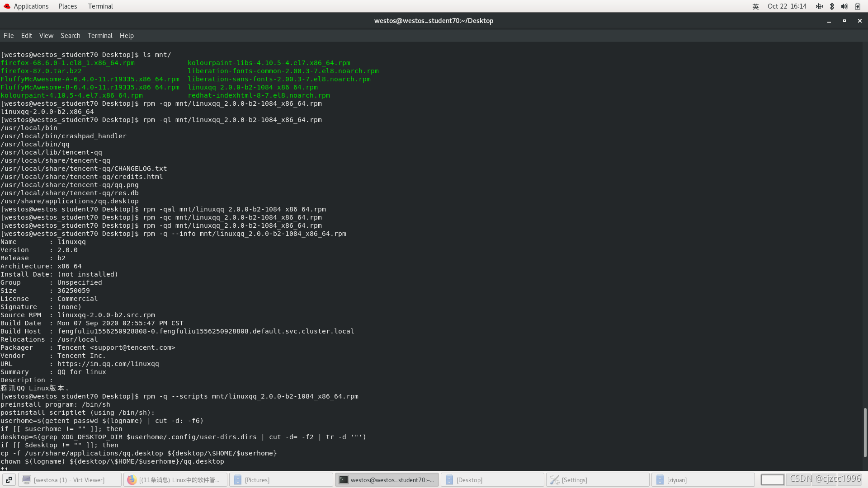Click the input method language indicator
868x488 pixels.
pyautogui.click(x=755, y=6)
